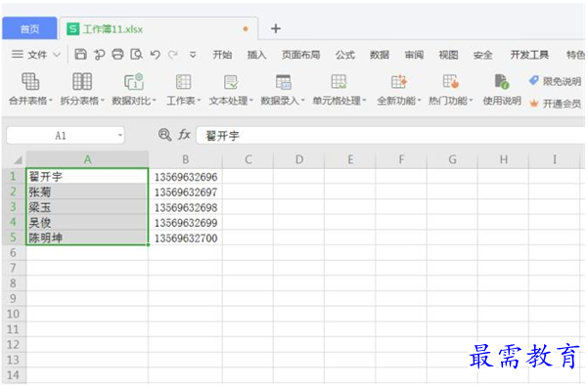Expand 文本处理 dropdown label

point(231,101)
